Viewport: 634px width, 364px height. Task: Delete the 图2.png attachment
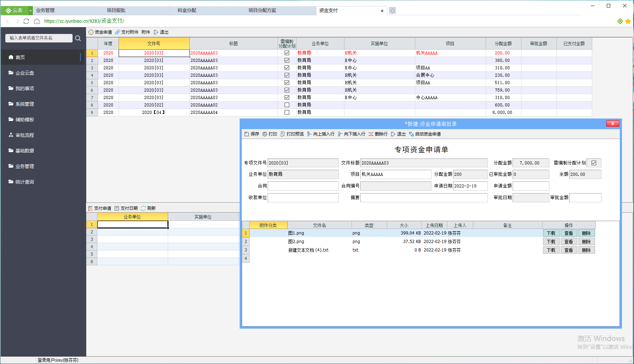pyautogui.click(x=586, y=242)
